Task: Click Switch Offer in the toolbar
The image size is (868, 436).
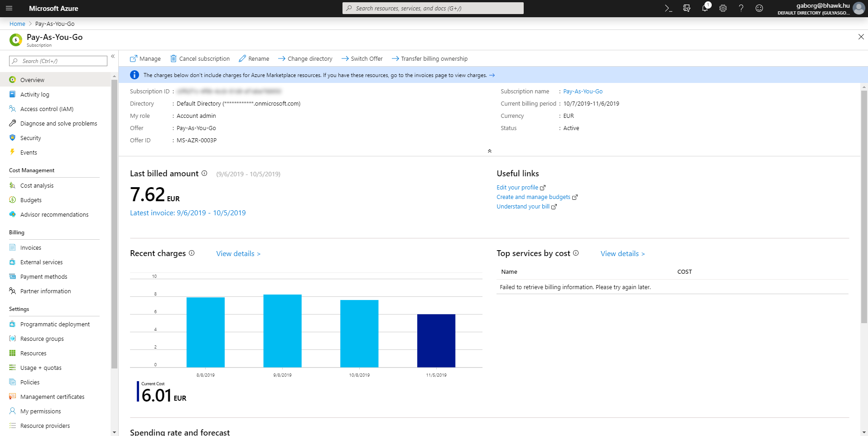Action: (x=362, y=58)
